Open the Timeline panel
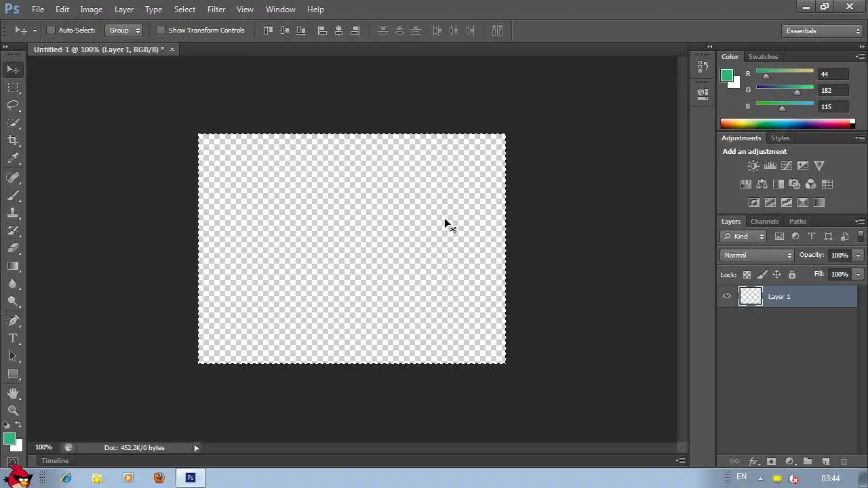The image size is (868, 488). [55, 461]
